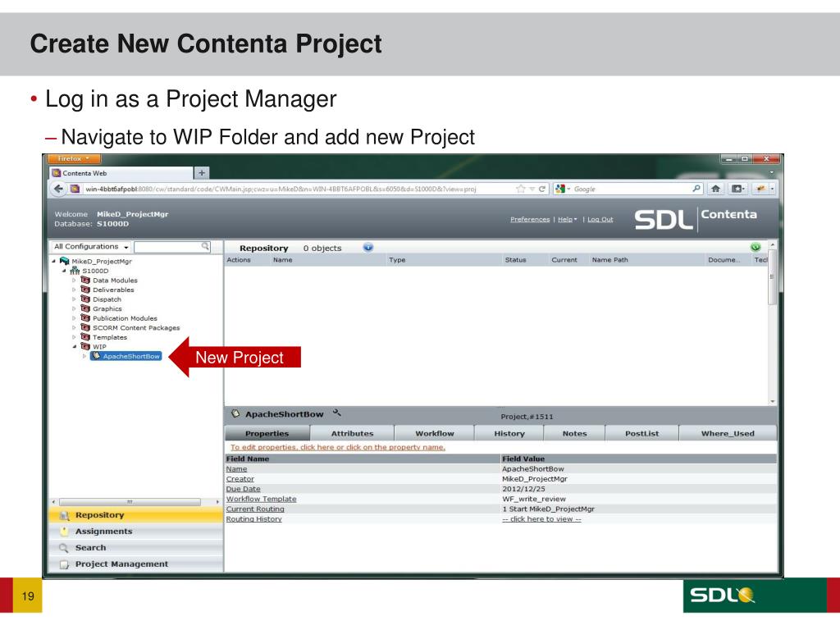This screenshot has height=630, width=840.
Task: Open the Help dropdown menu
Action: click(x=568, y=219)
